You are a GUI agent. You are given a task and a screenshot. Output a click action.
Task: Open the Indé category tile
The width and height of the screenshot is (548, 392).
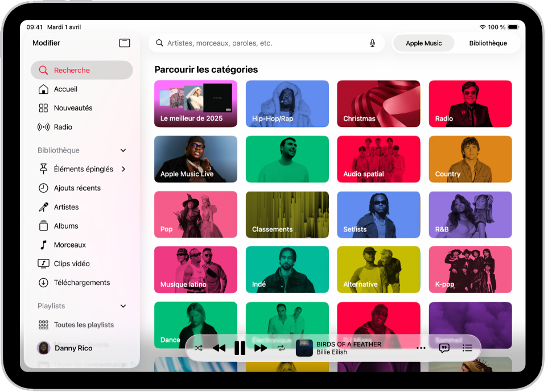287,270
